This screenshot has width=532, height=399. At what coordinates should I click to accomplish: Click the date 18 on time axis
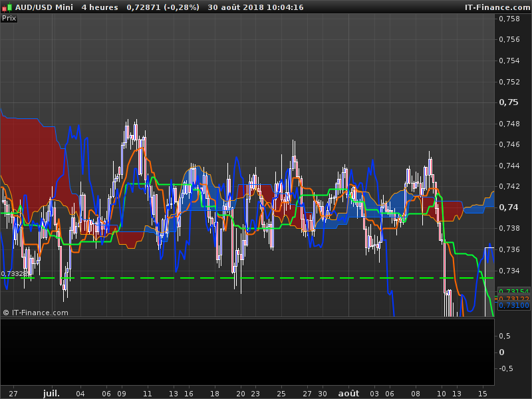tap(214, 394)
